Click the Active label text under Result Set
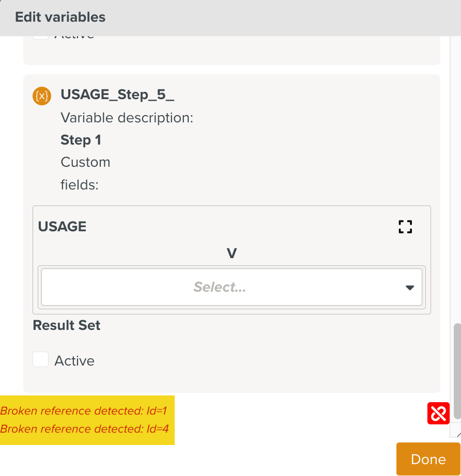 [x=74, y=360]
